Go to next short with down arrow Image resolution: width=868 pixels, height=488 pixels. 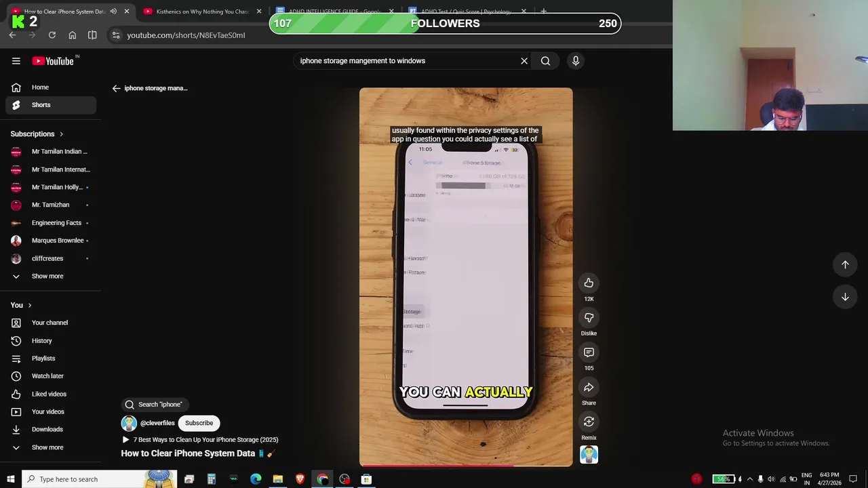(845, 297)
